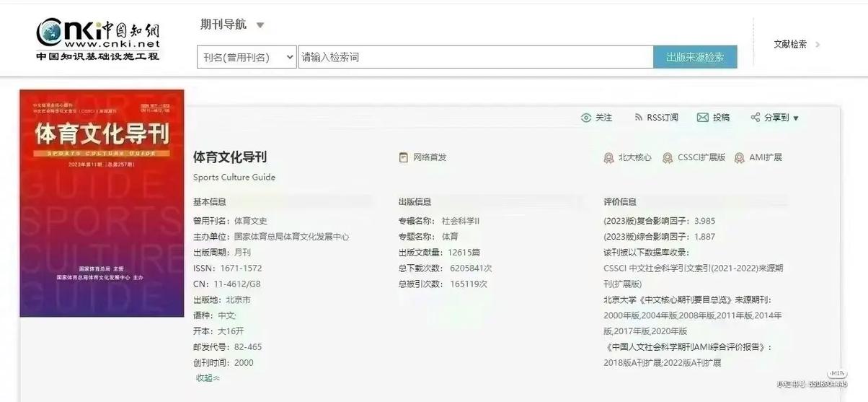The image size is (868, 402).
Task: Click the 关注 eye icon
Action: pyautogui.click(x=586, y=118)
